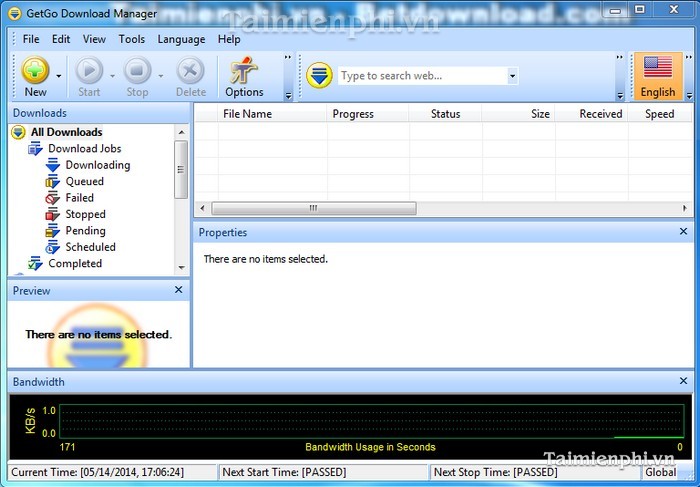Sort by the Progress column header

point(368,114)
